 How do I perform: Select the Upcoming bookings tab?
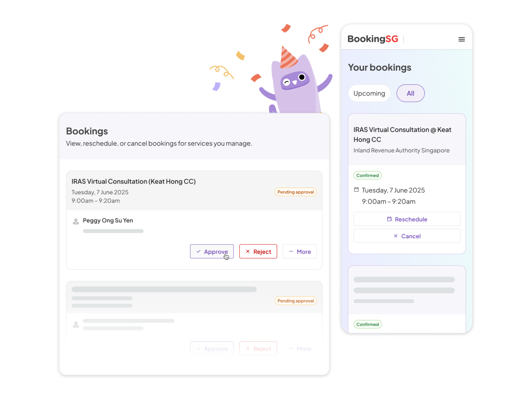click(x=369, y=93)
